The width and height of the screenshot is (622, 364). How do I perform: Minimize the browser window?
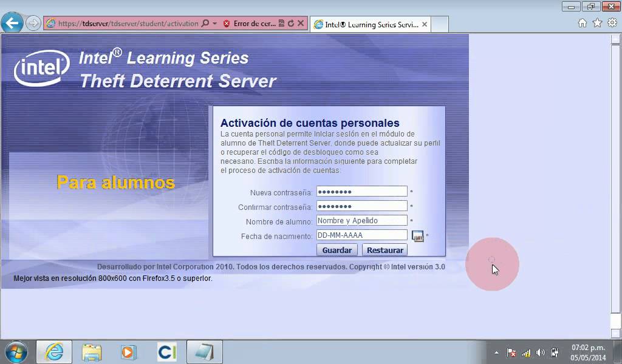[x=571, y=6]
